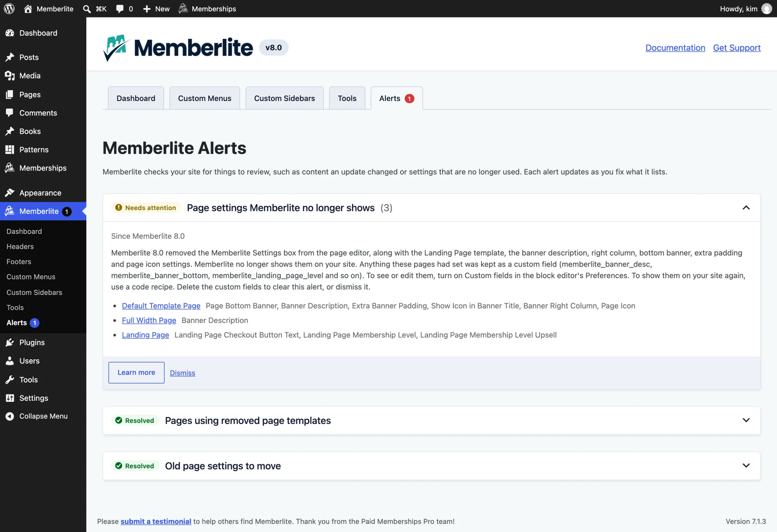The width and height of the screenshot is (777, 532).
Task: Click the search magnifier icon in admin bar
Action: [87, 9]
